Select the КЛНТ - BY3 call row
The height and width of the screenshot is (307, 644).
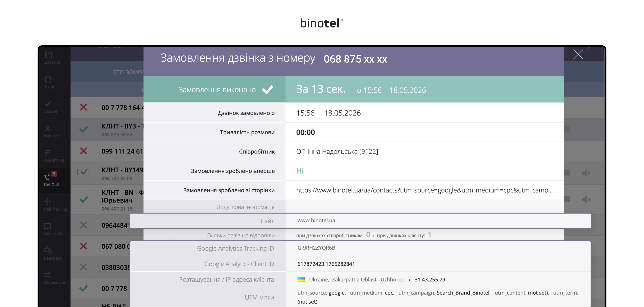pyautogui.click(x=107, y=129)
